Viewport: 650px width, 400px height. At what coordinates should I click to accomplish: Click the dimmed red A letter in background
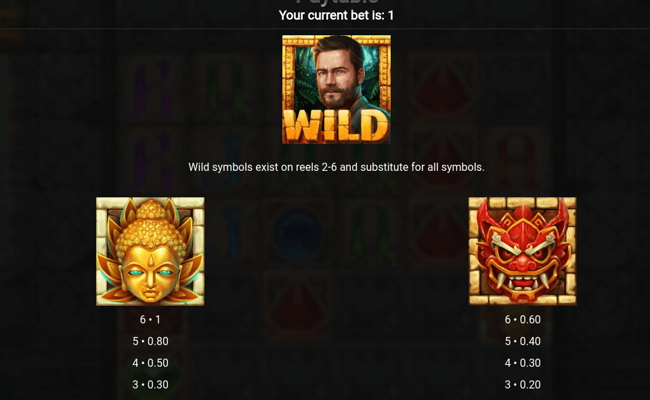[516, 163]
